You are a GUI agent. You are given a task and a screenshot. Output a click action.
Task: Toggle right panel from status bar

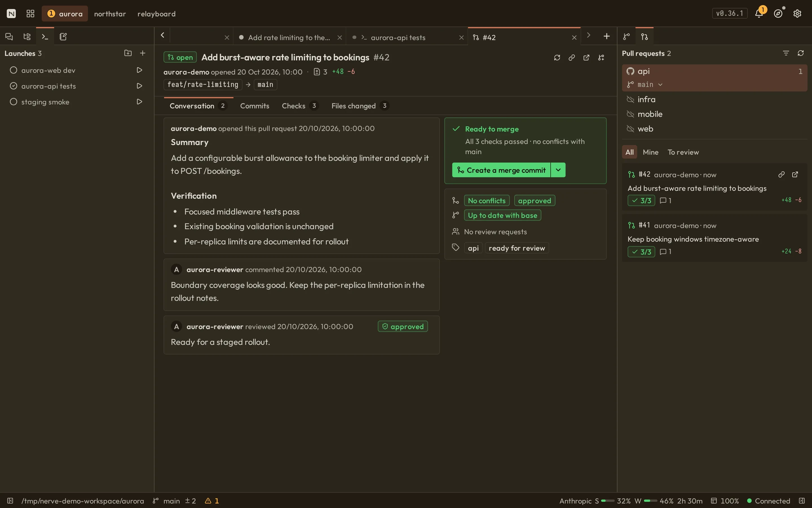(x=802, y=501)
